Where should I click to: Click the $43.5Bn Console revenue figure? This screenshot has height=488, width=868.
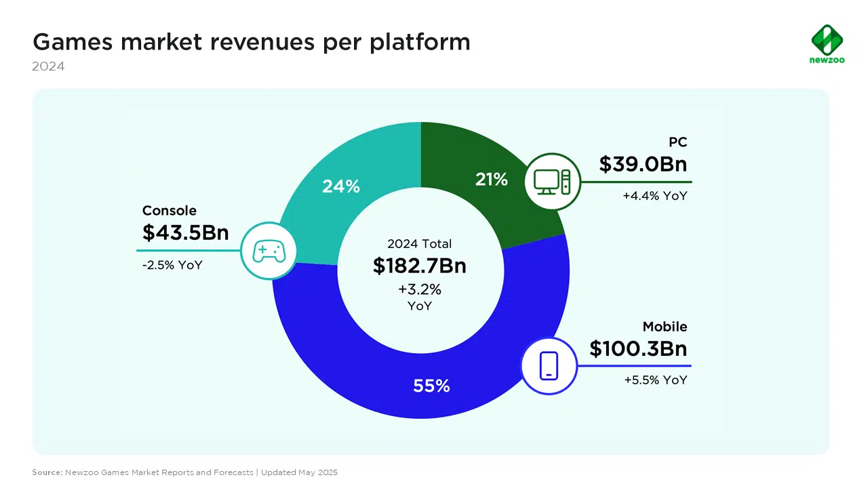pyautogui.click(x=185, y=232)
